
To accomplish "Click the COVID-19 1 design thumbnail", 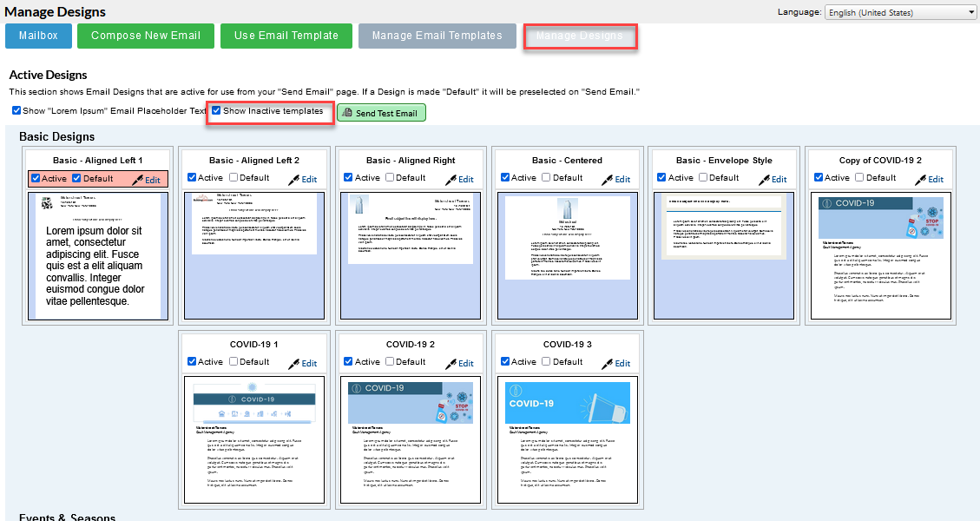I will pyautogui.click(x=253, y=440).
